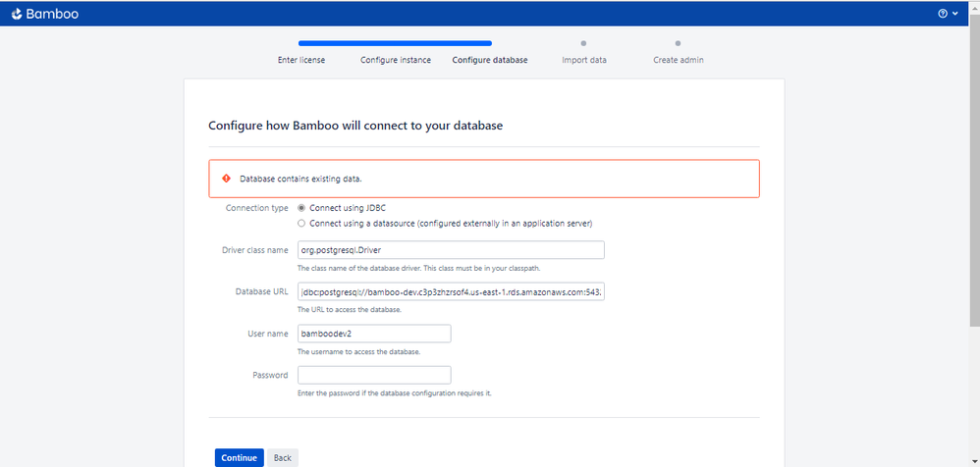Viewport: 980px width, 467px height.
Task: Click the Import data step dot
Action: click(583, 44)
